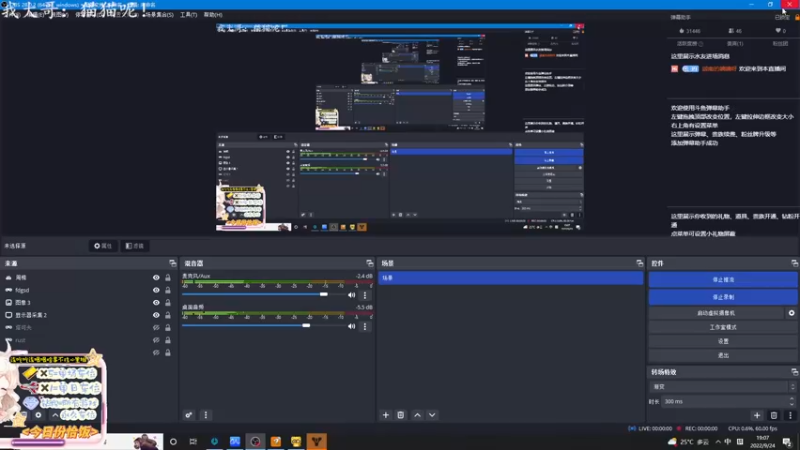
Task: Move the scene up with arrow
Action: (417, 415)
